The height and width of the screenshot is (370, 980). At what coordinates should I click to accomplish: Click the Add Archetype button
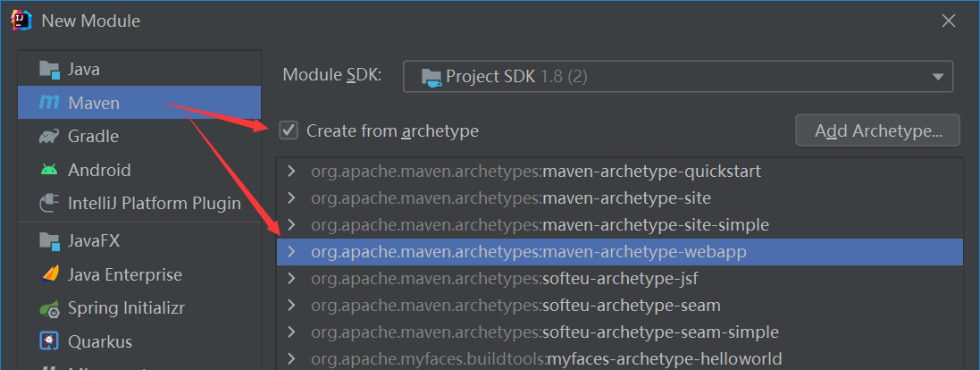pyautogui.click(x=877, y=130)
